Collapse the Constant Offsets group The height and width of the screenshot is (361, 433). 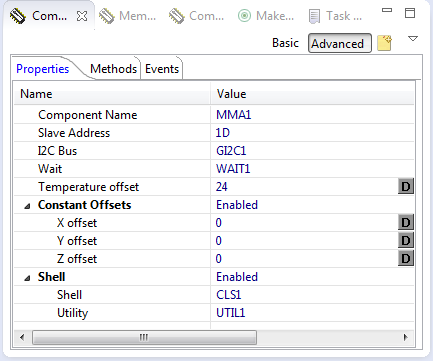pos(27,206)
